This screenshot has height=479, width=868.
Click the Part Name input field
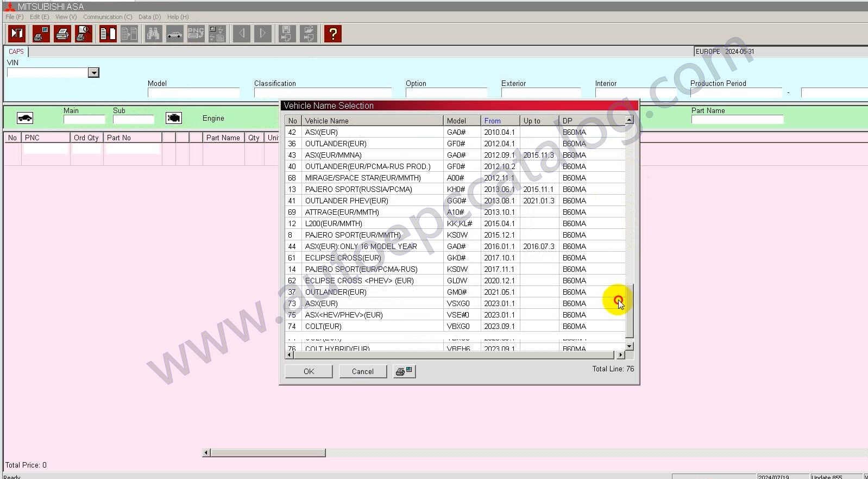point(737,120)
